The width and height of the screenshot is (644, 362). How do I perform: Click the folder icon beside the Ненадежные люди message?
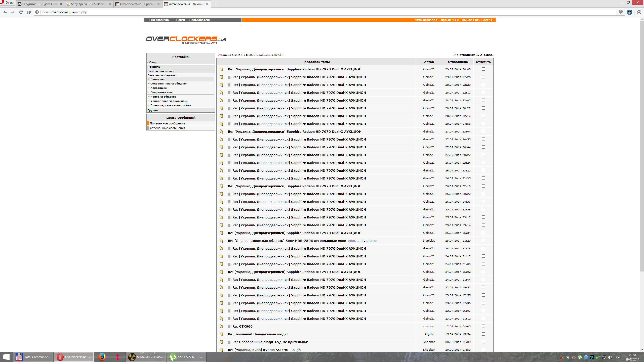(x=221, y=334)
